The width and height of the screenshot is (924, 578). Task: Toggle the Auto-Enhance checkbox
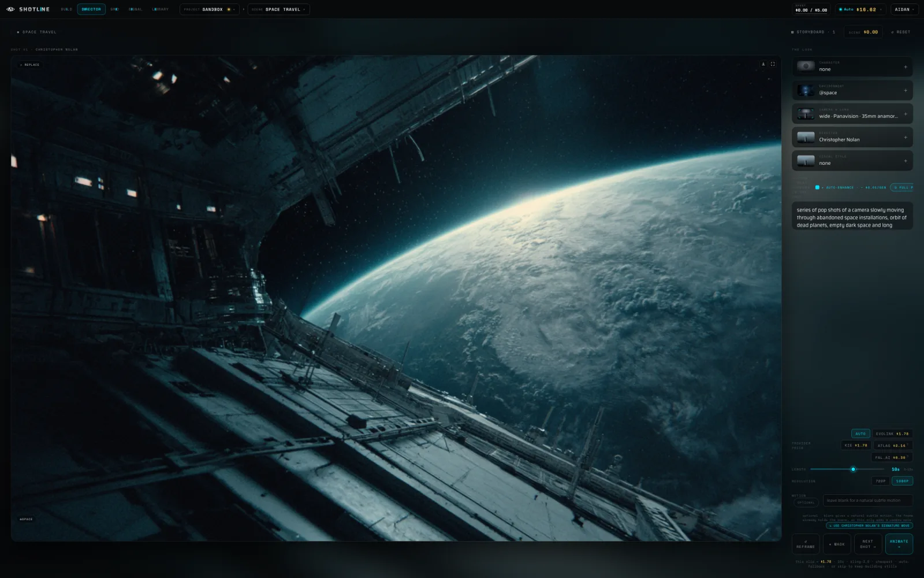coord(817,187)
